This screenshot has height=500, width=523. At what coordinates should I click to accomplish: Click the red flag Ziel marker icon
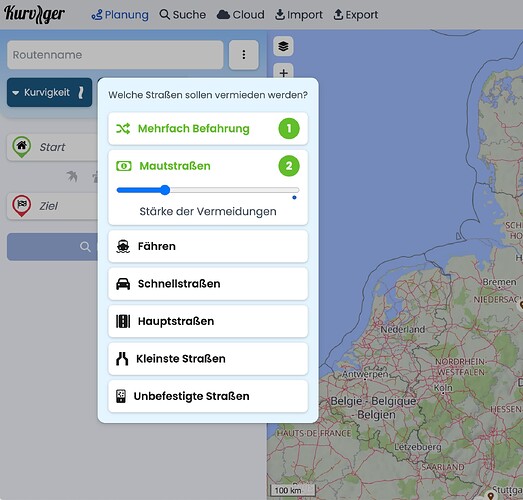tap(22, 206)
